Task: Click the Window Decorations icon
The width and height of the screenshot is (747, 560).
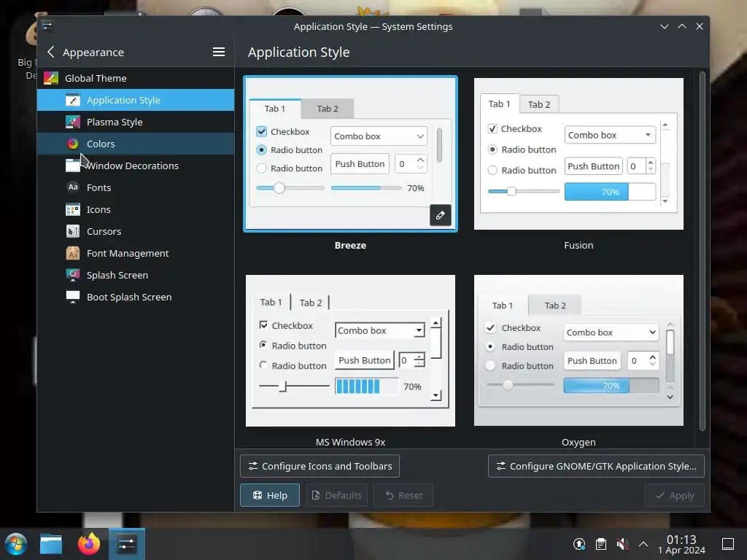Action: pos(72,166)
